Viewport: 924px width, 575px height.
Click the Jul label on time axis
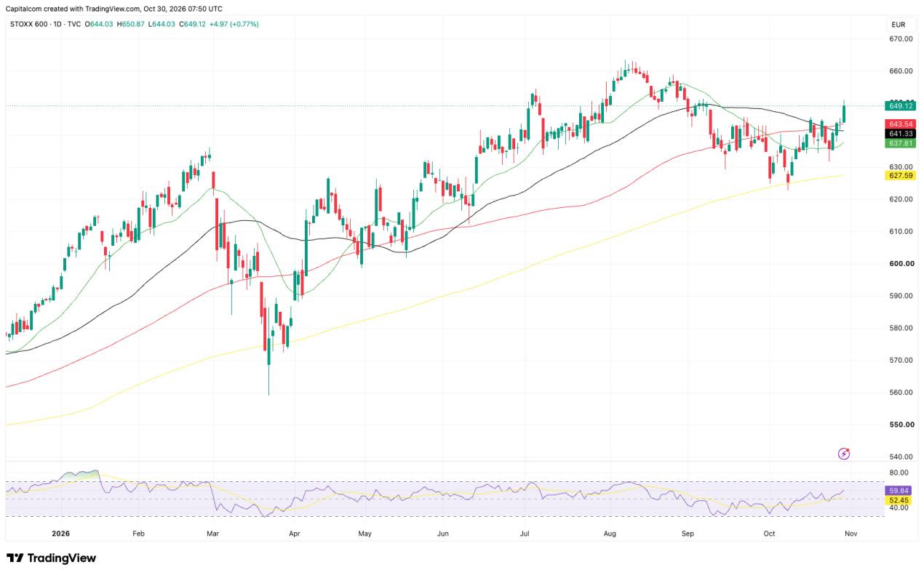[524, 534]
